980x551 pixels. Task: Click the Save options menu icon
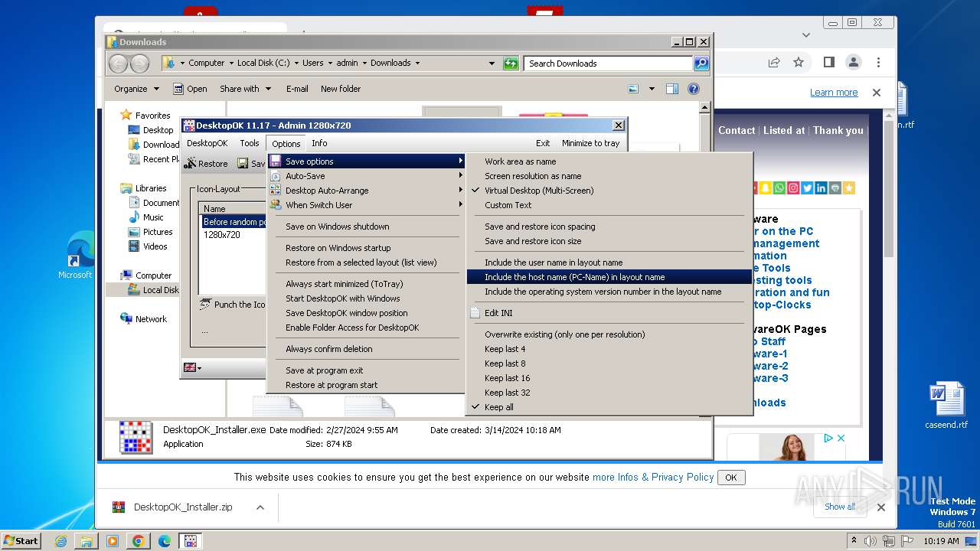(275, 161)
